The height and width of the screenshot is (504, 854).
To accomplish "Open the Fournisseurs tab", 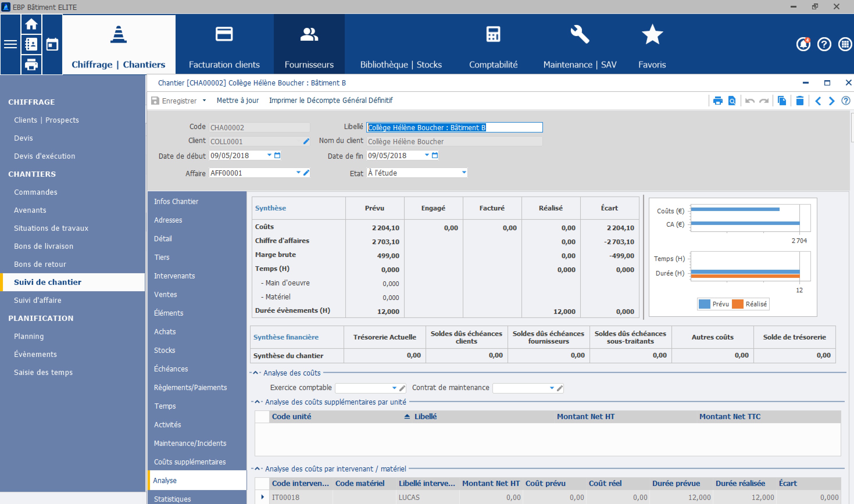I will click(x=309, y=44).
